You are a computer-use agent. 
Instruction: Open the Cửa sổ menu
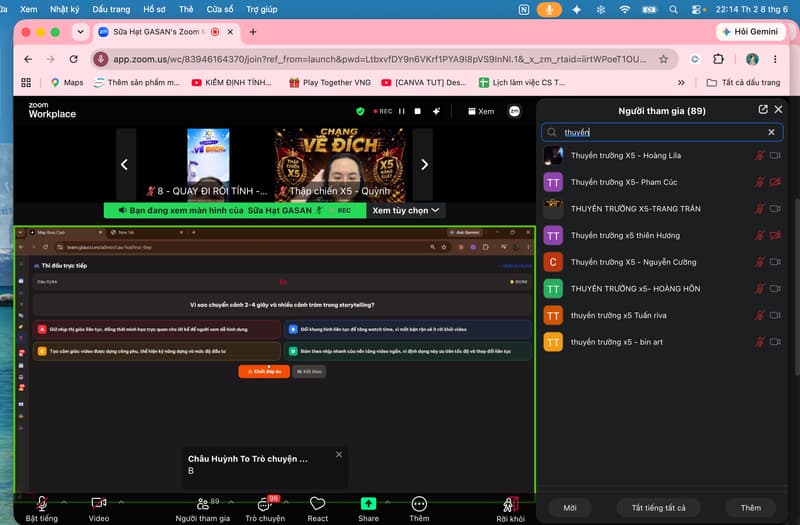click(x=220, y=9)
